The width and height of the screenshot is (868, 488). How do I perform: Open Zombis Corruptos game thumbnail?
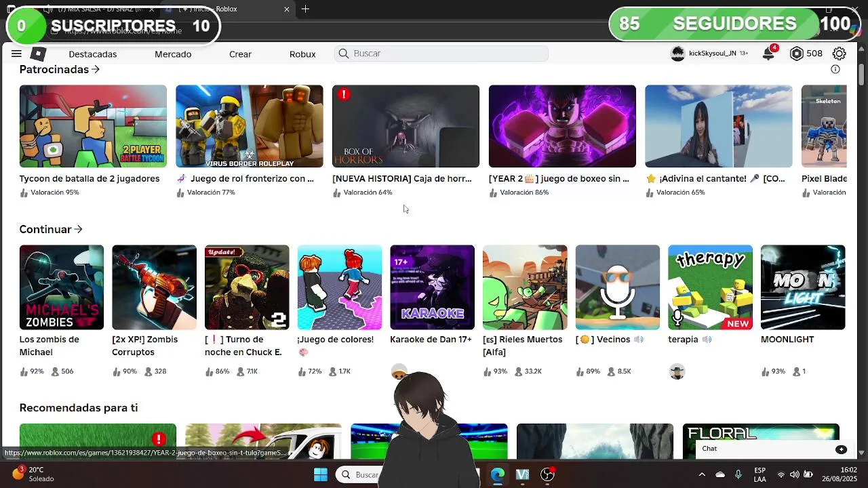point(154,287)
